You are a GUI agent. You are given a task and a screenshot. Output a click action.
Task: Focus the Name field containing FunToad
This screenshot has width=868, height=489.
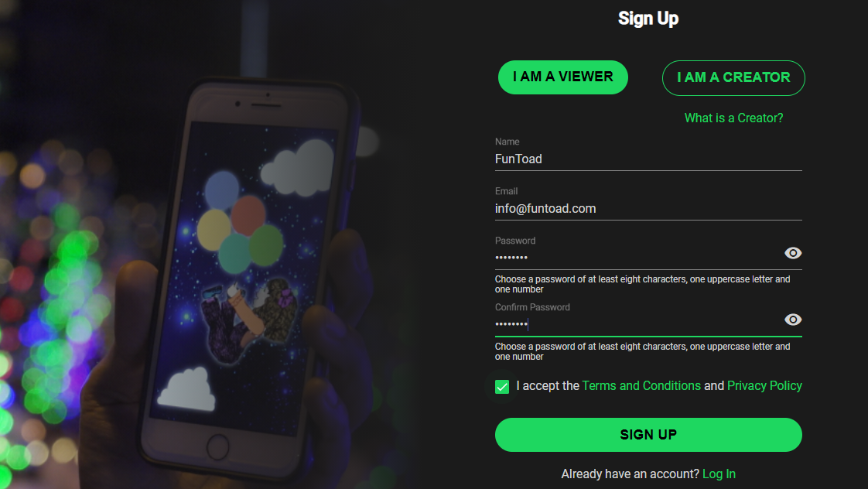[648, 159]
